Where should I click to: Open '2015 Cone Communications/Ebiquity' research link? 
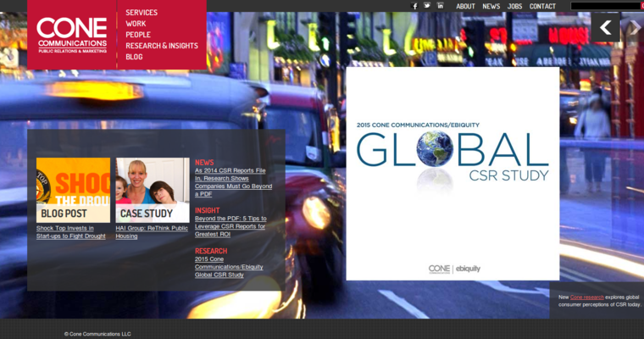229,267
